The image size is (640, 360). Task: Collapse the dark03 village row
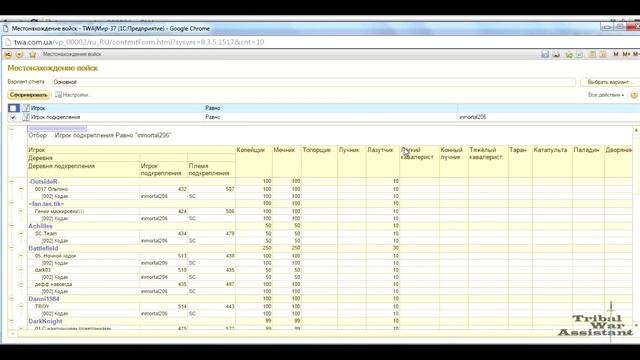point(21,270)
